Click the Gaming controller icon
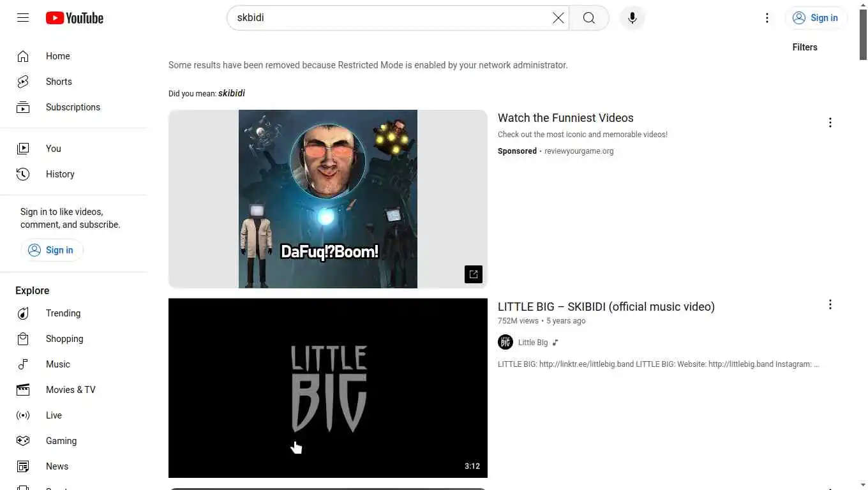Screen dimensions: 868x490 (x=23, y=441)
